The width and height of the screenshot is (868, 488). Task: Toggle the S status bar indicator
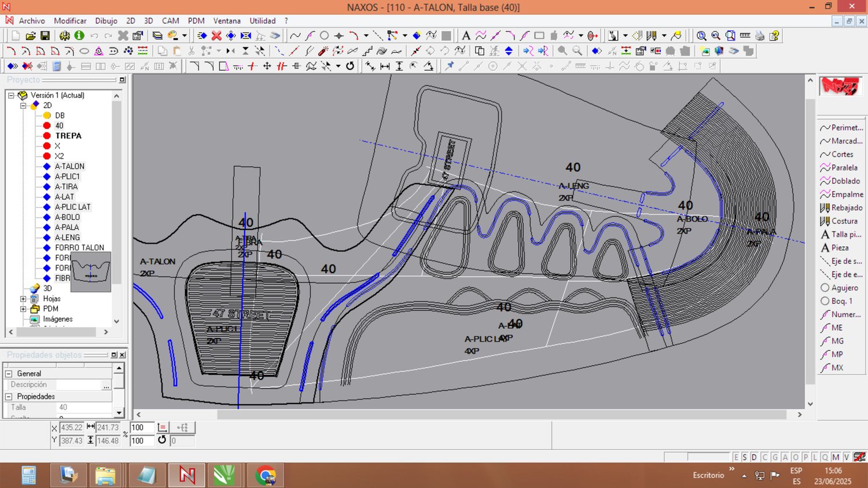(745, 457)
